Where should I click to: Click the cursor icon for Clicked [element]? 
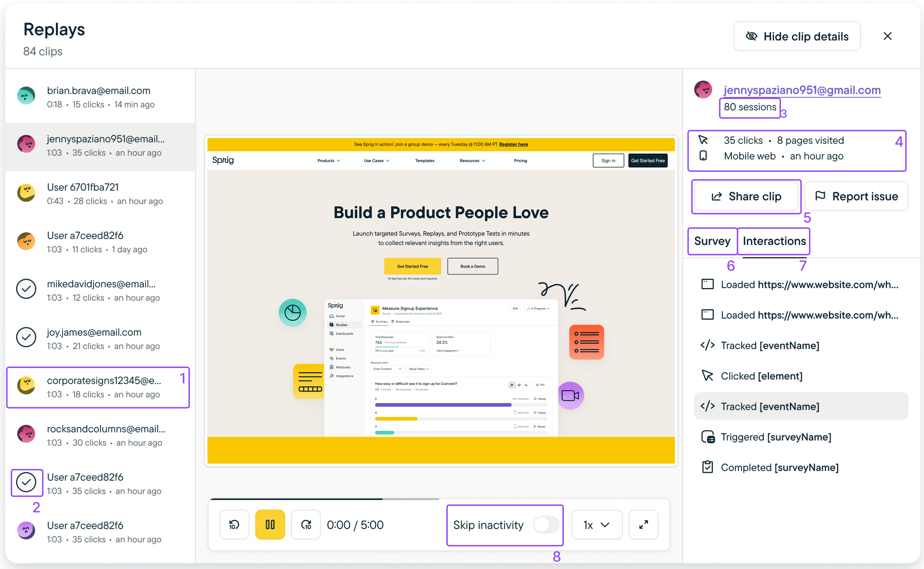tap(707, 376)
